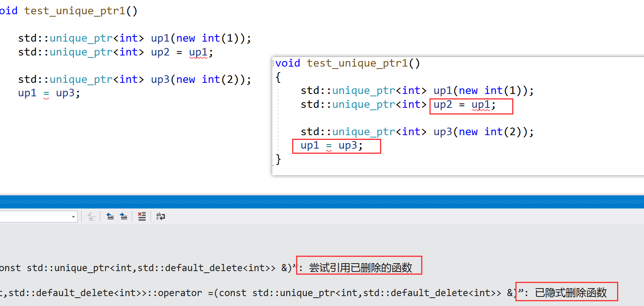
Task: Click 'up2 = up1;' inside right code panel
Action: [x=464, y=105]
